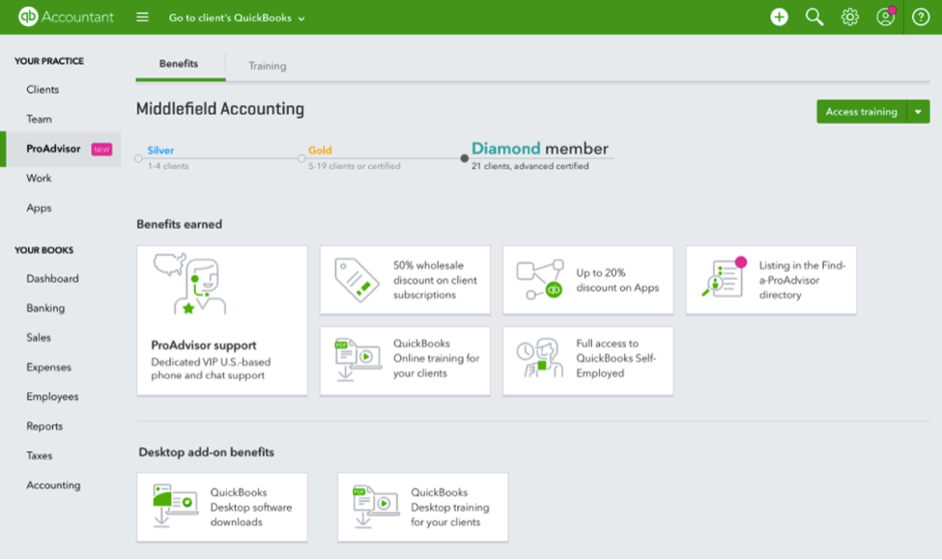Switch to the Training tab
The width and height of the screenshot is (942, 560).
pos(268,66)
